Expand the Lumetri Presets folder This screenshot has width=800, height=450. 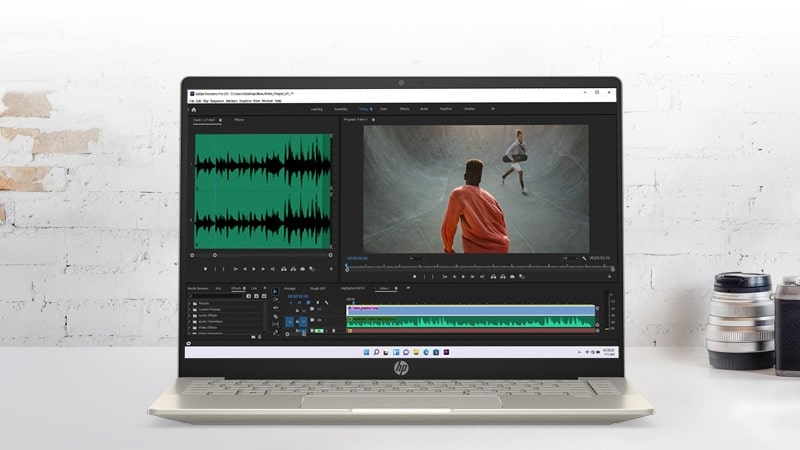tap(190, 310)
